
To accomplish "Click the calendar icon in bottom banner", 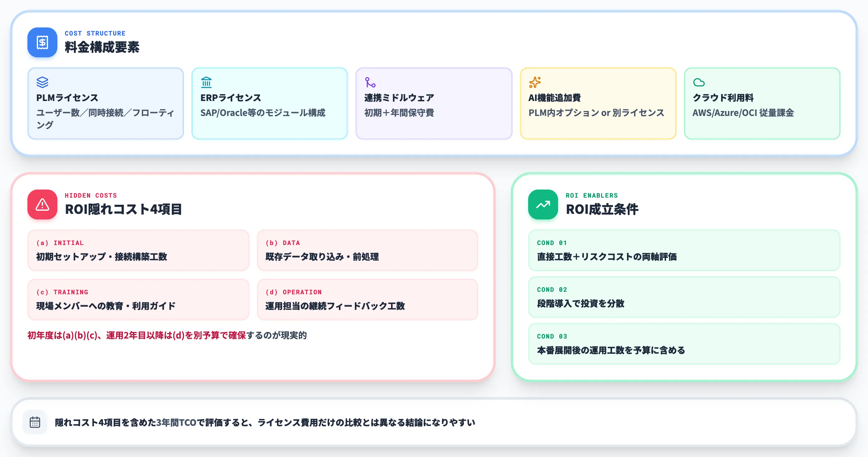I will (35, 422).
